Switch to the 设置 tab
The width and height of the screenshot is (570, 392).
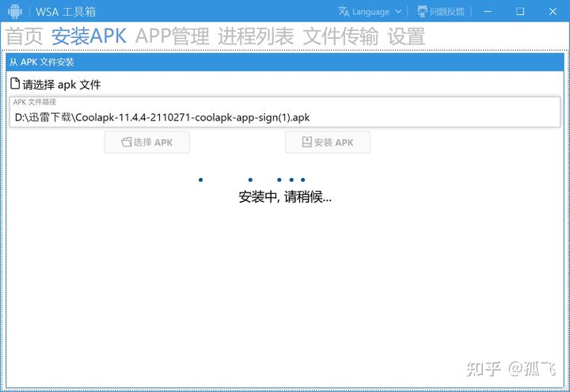(406, 36)
